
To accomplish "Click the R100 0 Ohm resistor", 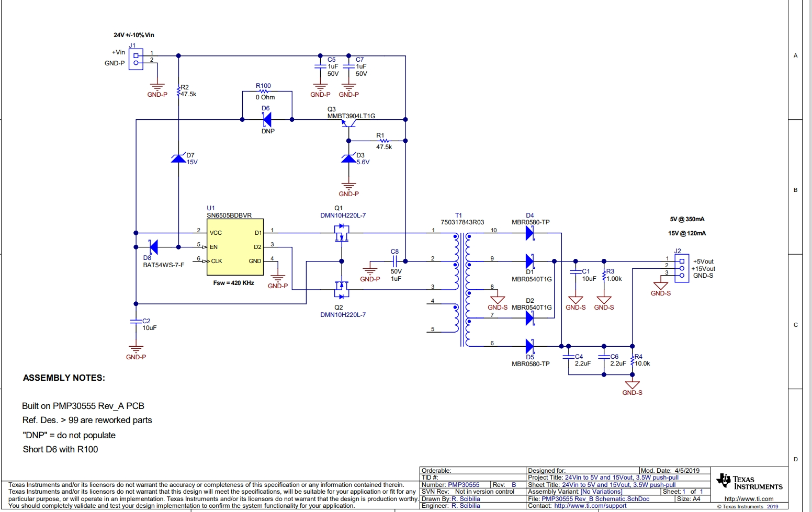I will tap(264, 92).
